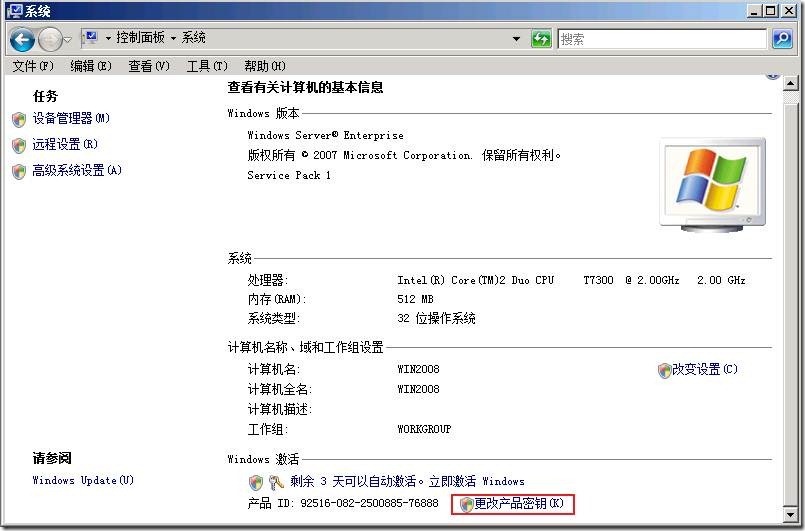The width and height of the screenshot is (805, 531).
Task: Open the 文件(F) menu
Action: point(33,66)
